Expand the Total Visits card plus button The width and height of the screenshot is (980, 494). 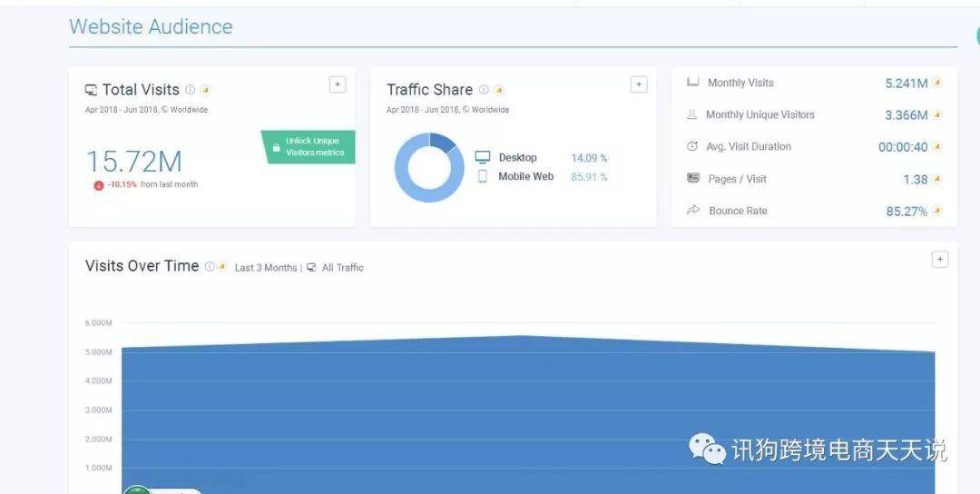[x=338, y=84]
